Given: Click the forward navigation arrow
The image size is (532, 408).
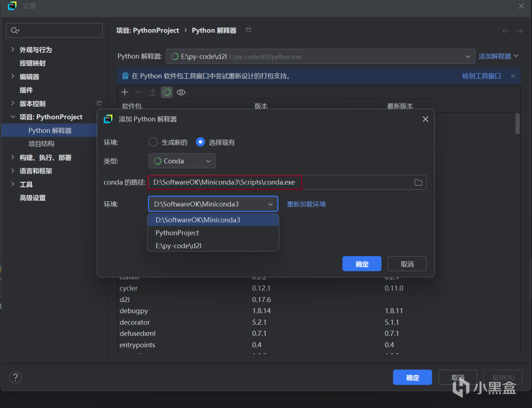Looking at the screenshot, I should pos(520,31).
